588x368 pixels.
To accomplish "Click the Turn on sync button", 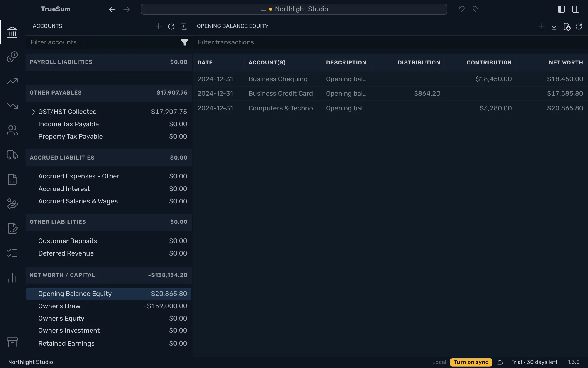I will point(471,362).
